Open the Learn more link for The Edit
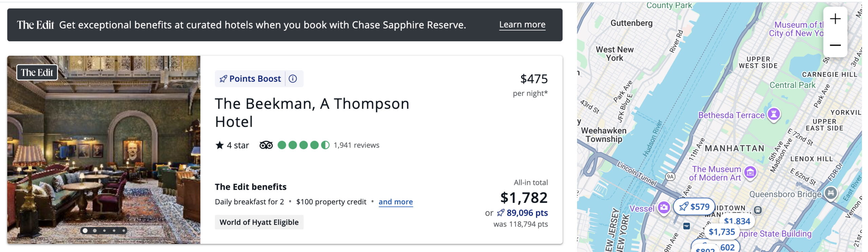This screenshot has width=868, height=252. click(522, 24)
